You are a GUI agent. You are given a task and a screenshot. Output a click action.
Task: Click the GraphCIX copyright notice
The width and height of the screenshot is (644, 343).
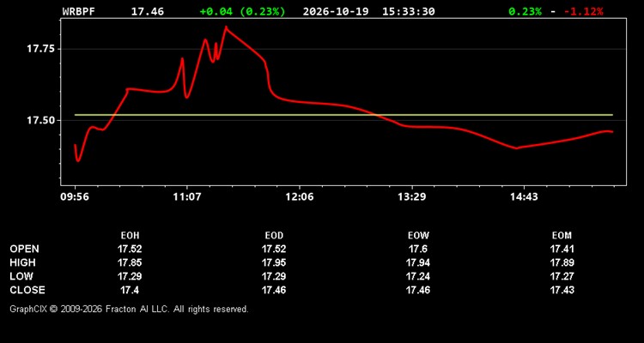pos(129,309)
